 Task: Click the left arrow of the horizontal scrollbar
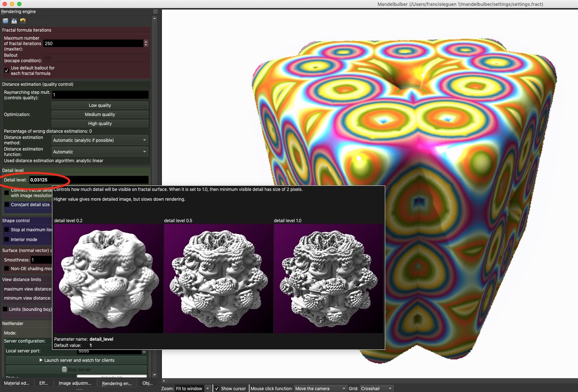[x=164, y=381]
